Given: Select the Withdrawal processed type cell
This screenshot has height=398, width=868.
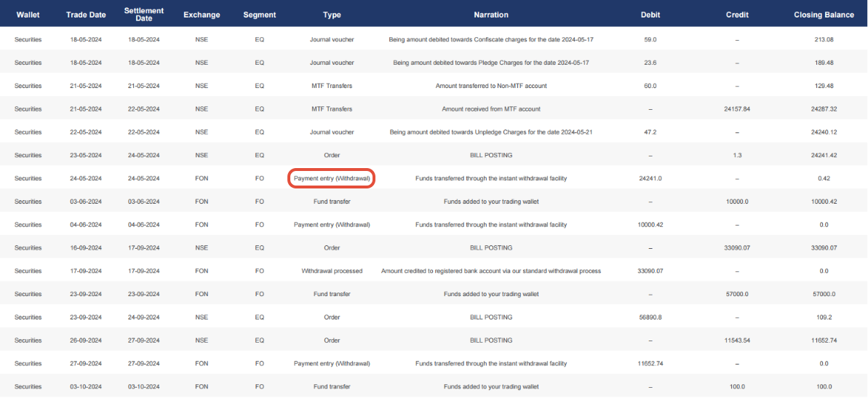Looking at the screenshot, I should click(332, 271).
